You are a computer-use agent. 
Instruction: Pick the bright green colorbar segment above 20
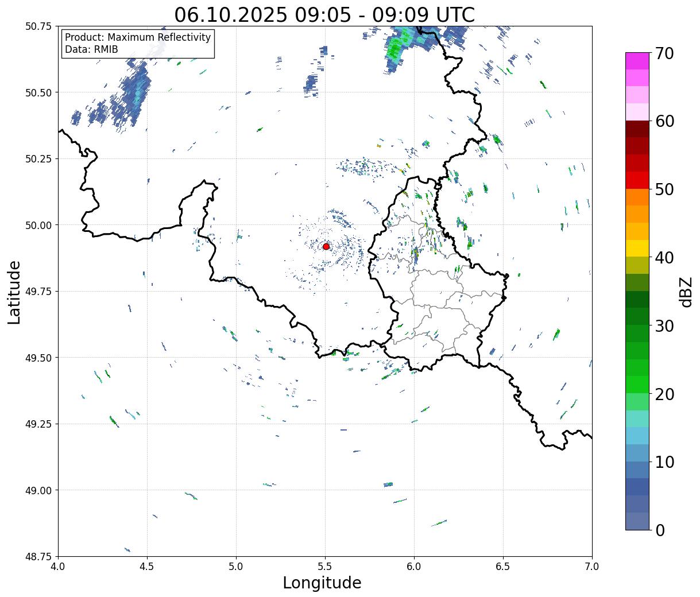click(637, 385)
